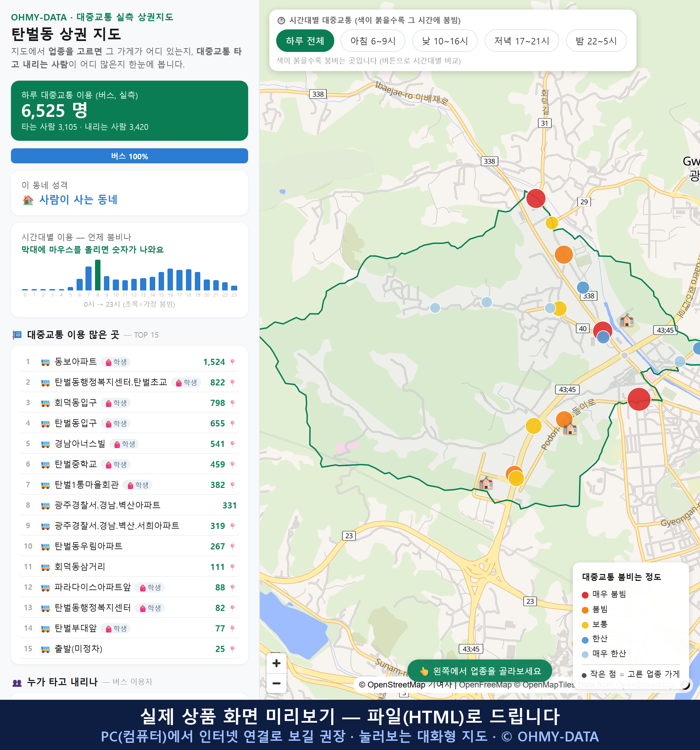This screenshot has width=700, height=750.
Task: Click the pin icon in 동보아파트 row
Action: [x=232, y=362]
